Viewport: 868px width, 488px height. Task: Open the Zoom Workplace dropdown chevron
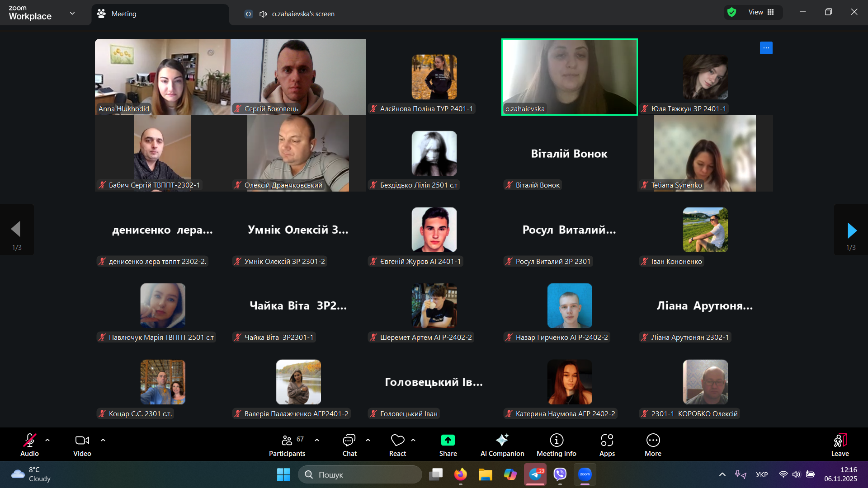tap(72, 13)
